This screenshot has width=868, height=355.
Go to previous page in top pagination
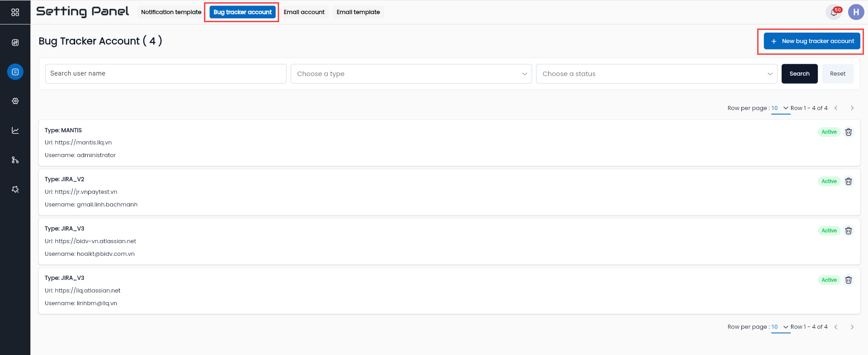coord(836,108)
